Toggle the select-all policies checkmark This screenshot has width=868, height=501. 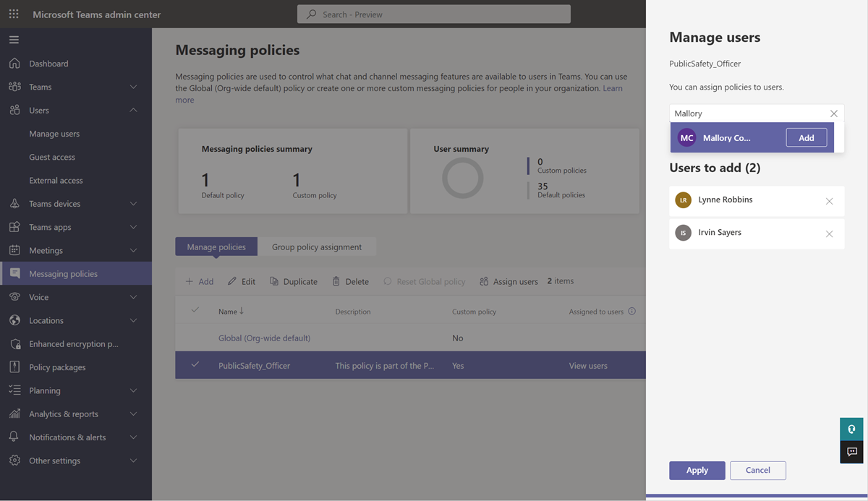click(x=195, y=310)
